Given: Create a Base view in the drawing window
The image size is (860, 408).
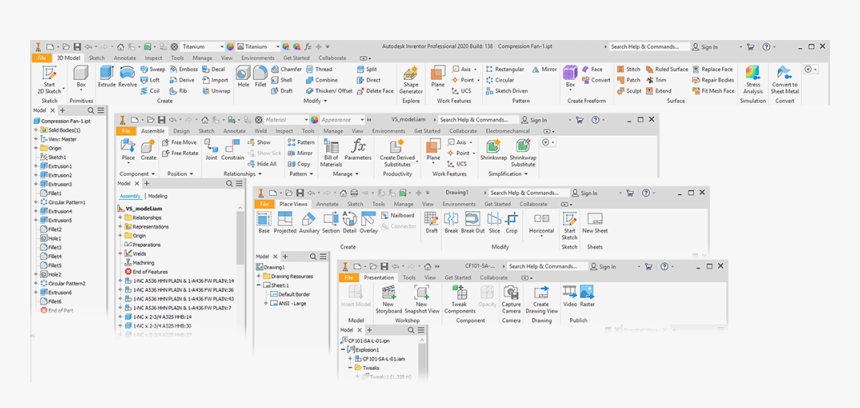Looking at the screenshot, I should coord(264,223).
